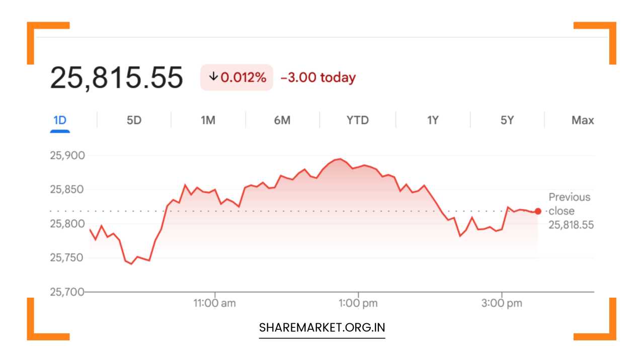Image resolution: width=644 pixels, height=362 pixels.
Task: Click the "-3.00 today" change text
Action: click(x=318, y=77)
